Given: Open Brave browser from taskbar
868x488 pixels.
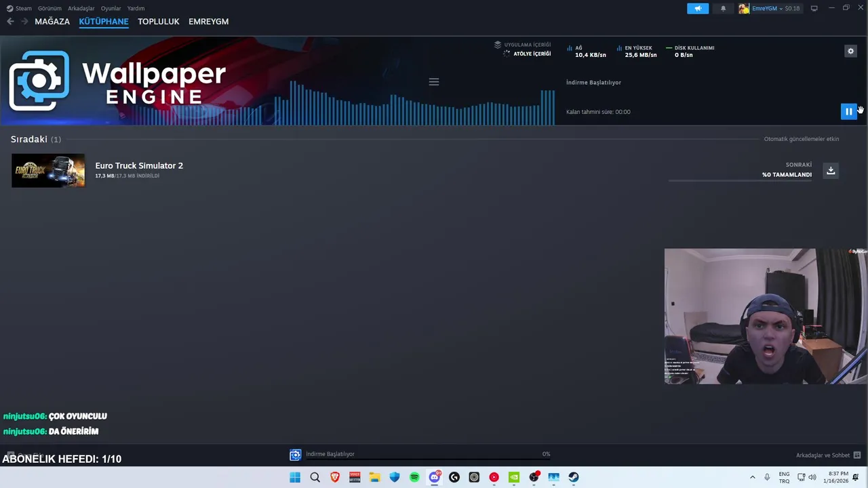Looking at the screenshot, I should click(x=335, y=477).
